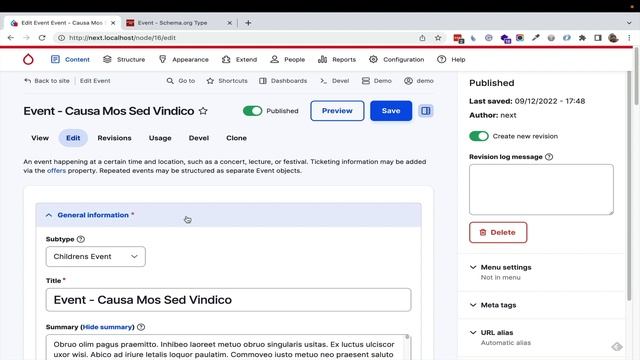Open the Demo toolbar item

click(377, 81)
